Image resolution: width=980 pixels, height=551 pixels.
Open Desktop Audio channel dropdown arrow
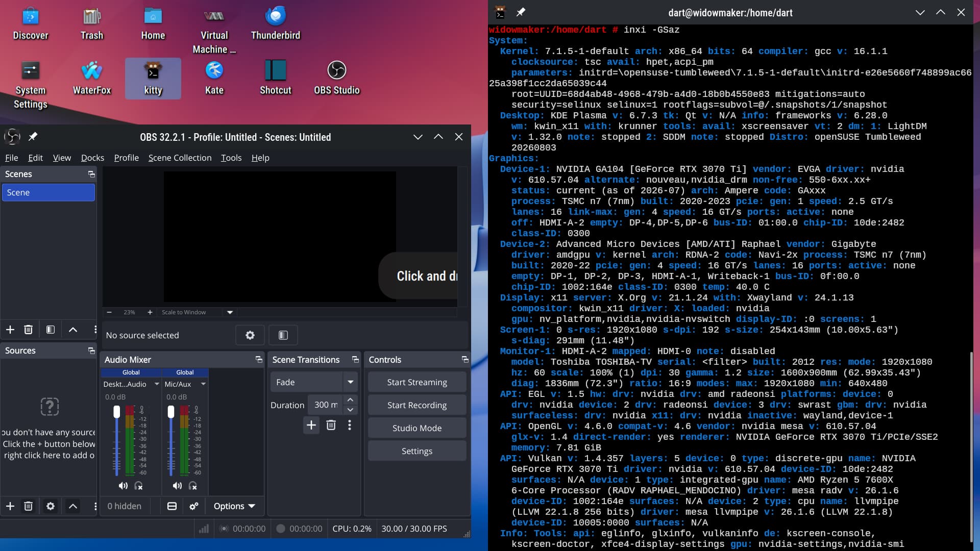[157, 384]
